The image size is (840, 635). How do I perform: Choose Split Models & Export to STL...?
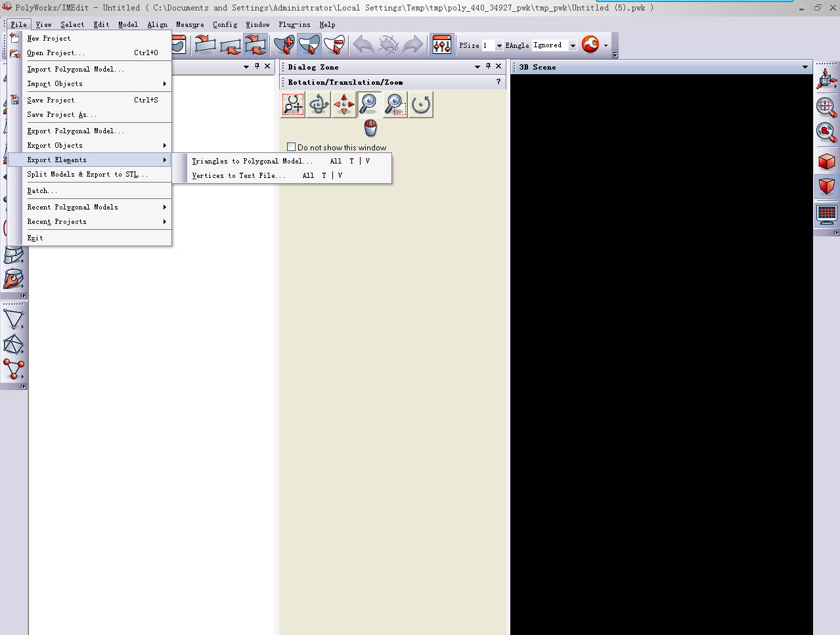pyautogui.click(x=89, y=175)
